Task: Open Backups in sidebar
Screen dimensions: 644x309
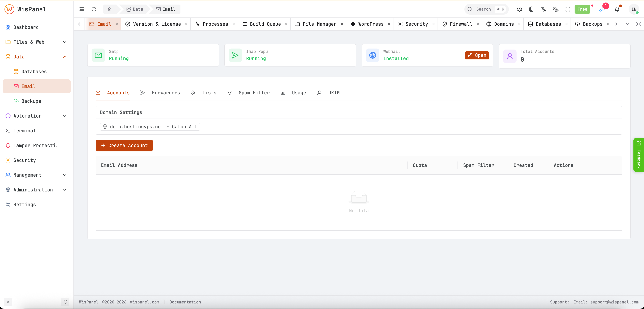Action: [37, 101]
